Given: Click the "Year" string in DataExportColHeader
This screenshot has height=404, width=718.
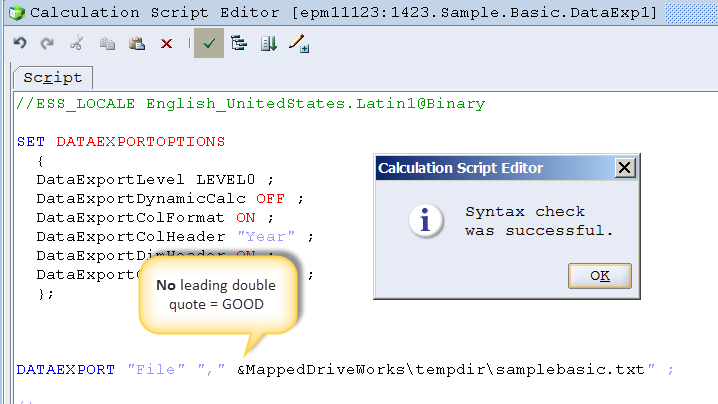Looking at the screenshot, I should click(266, 237).
